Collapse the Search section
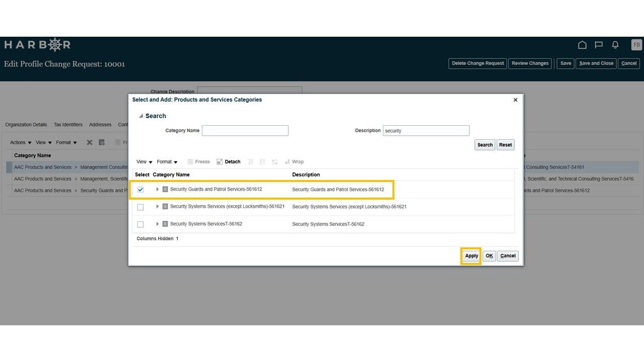 click(x=141, y=116)
